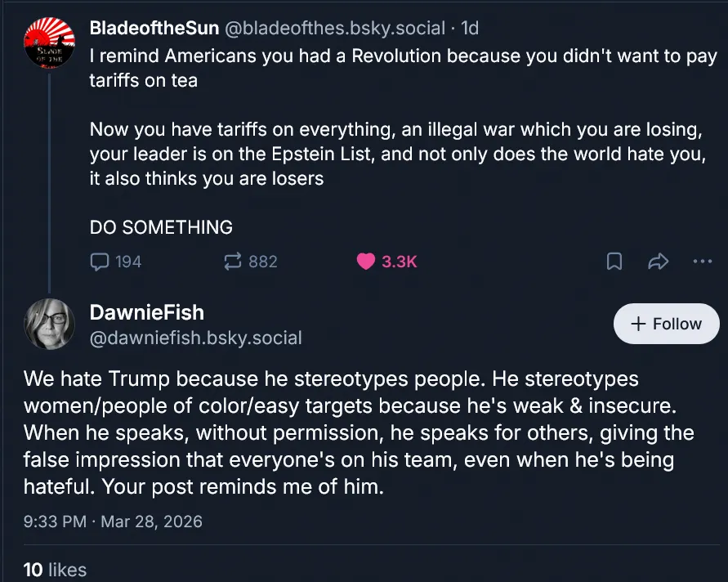Click the 882 repost count
This screenshot has height=582, width=728.
tap(262, 262)
